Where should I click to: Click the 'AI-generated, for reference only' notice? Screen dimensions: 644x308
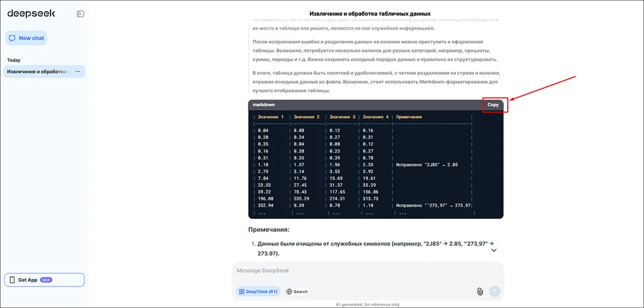[x=368, y=304]
